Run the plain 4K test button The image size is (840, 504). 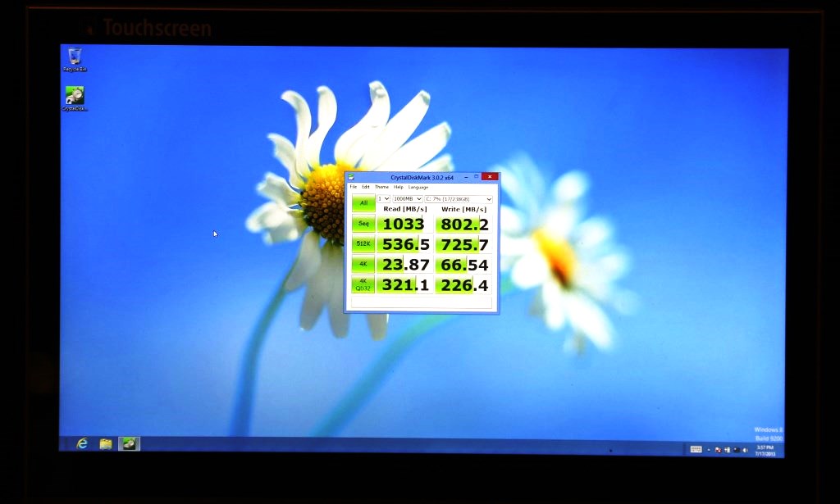point(363,264)
